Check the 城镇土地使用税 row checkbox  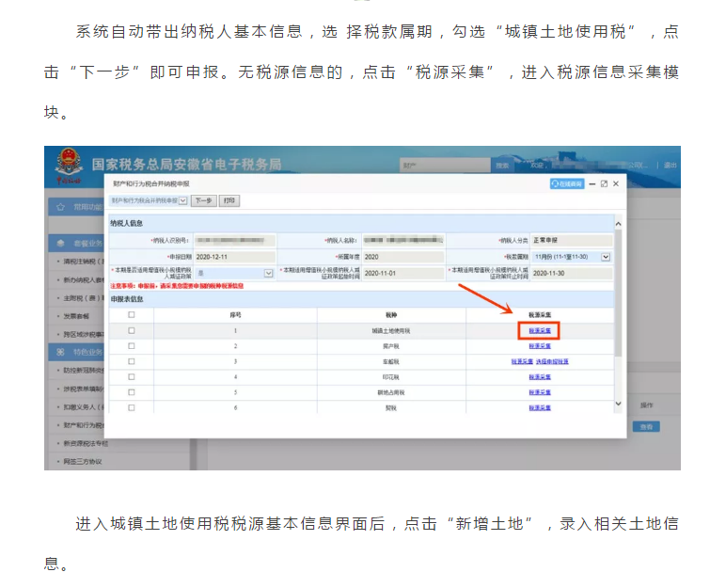tap(132, 331)
